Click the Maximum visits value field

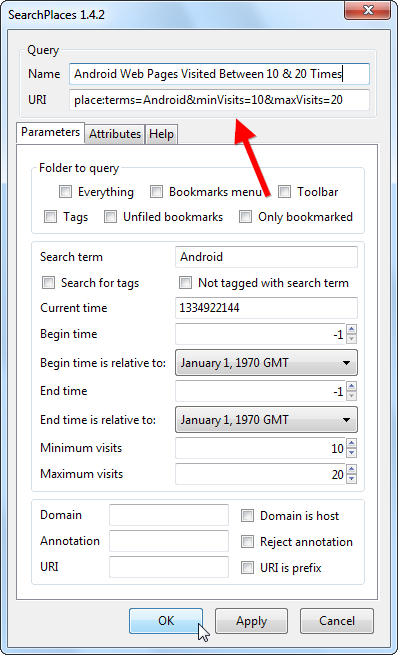260,474
